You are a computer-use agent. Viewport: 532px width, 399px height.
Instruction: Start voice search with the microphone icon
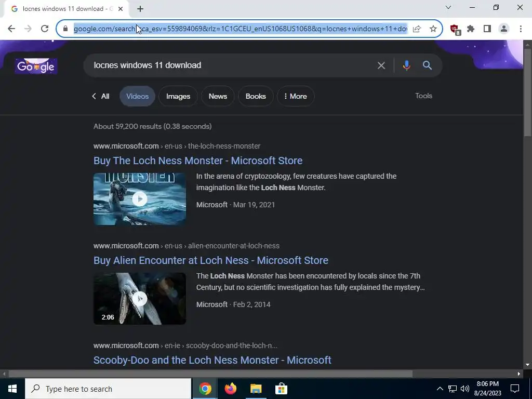(x=406, y=65)
